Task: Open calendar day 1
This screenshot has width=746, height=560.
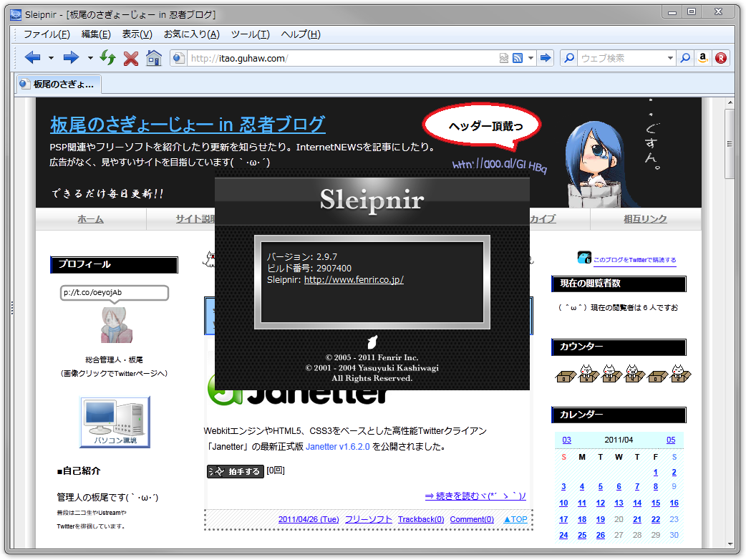Action: (656, 472)
